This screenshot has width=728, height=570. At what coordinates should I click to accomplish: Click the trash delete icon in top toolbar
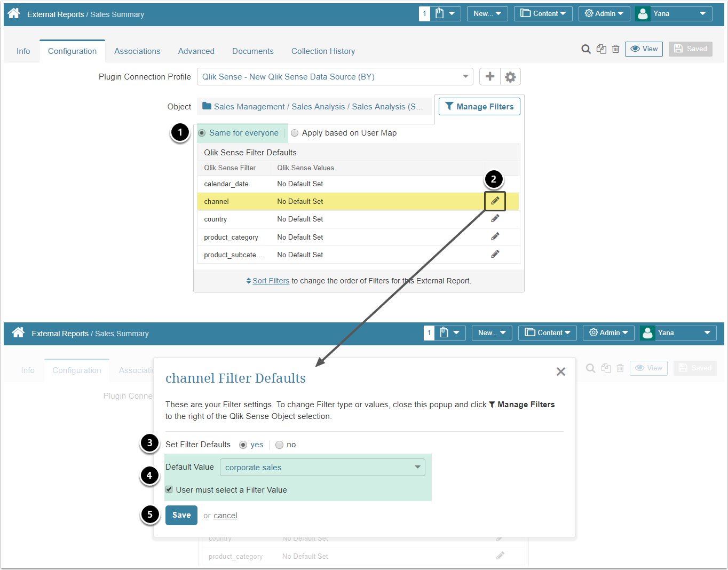coord(615,49)
